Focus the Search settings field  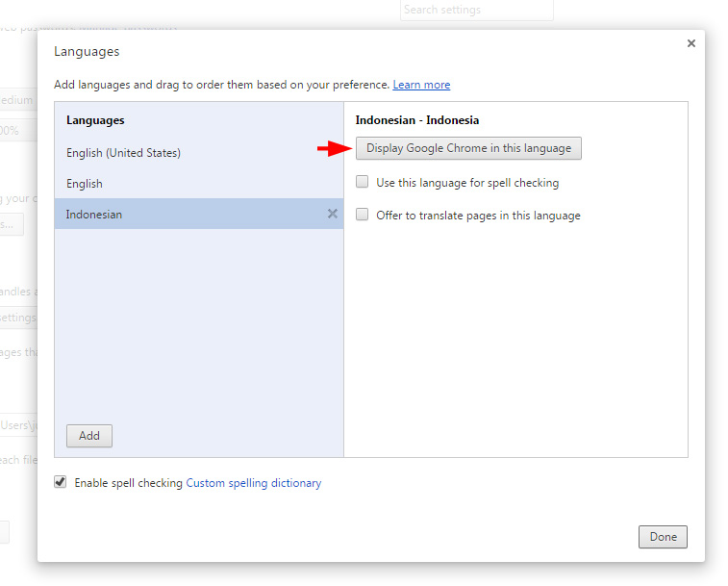(x=477, y=10)
